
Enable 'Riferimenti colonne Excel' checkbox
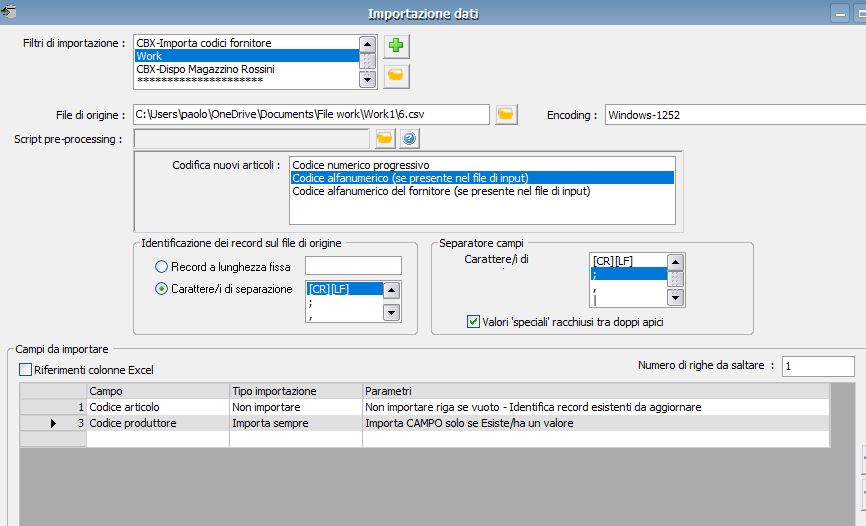tap(25, 370)
